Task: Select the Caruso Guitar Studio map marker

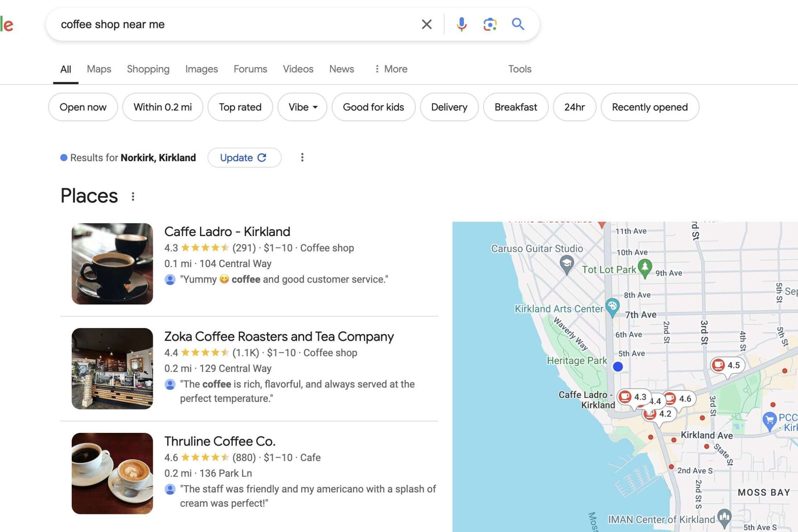Action: [x=567, y=265]
